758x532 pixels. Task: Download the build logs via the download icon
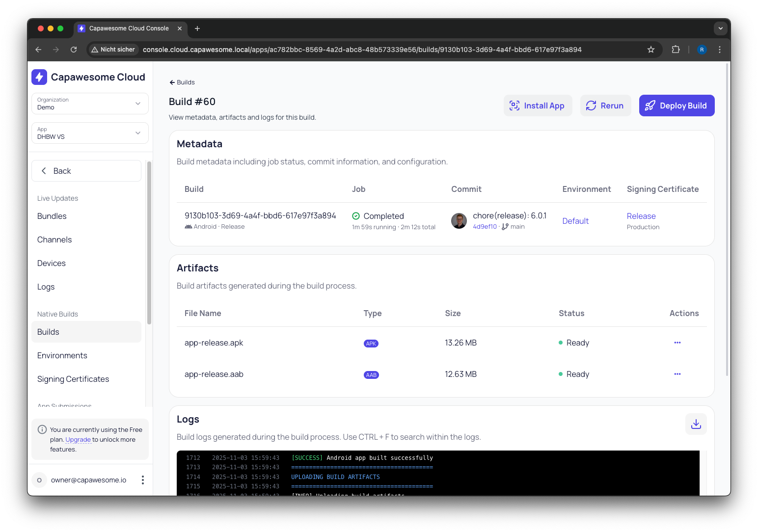[696, 424]
